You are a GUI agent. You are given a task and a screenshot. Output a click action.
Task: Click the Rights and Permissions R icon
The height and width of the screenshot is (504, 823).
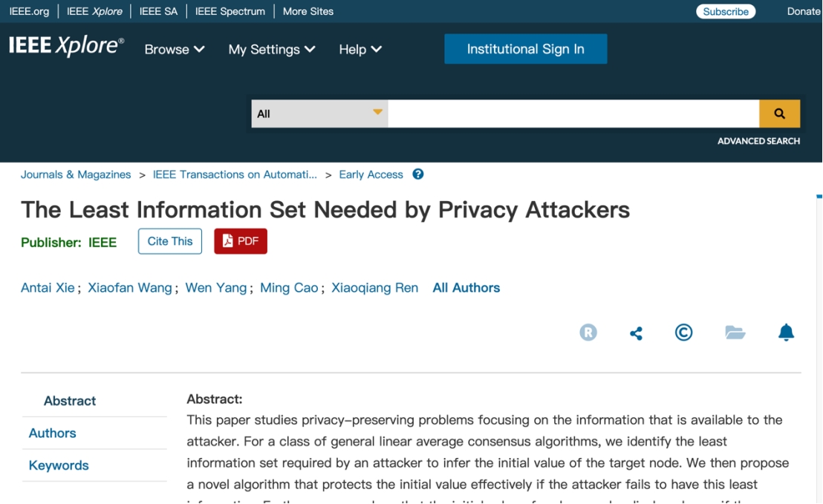coord(588,333)
